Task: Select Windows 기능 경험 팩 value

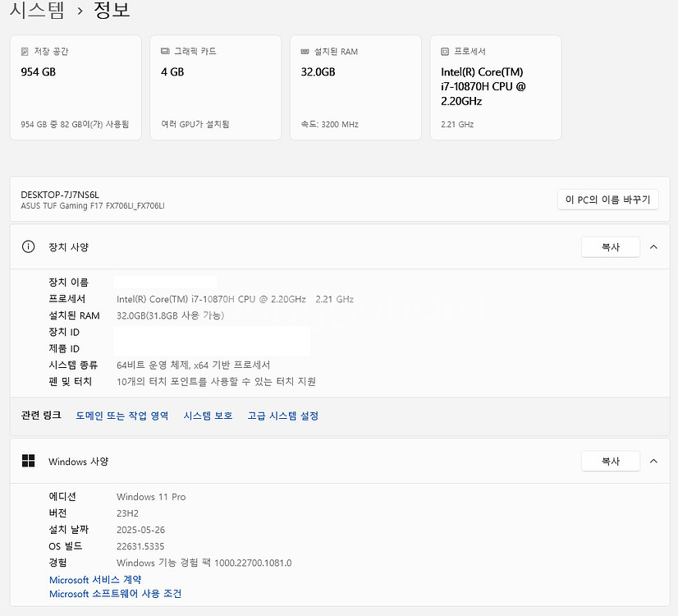Action: pos(204,563)
